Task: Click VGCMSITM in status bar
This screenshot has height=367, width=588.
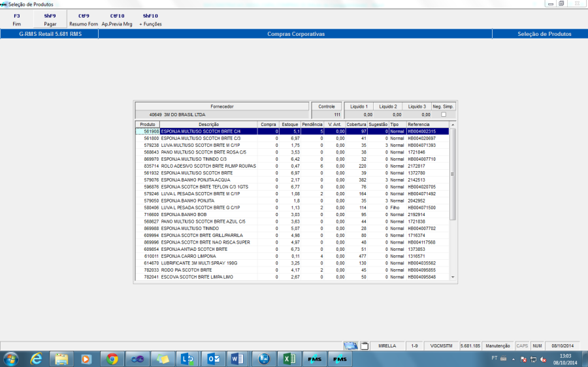Action: [x=441, y=346]
